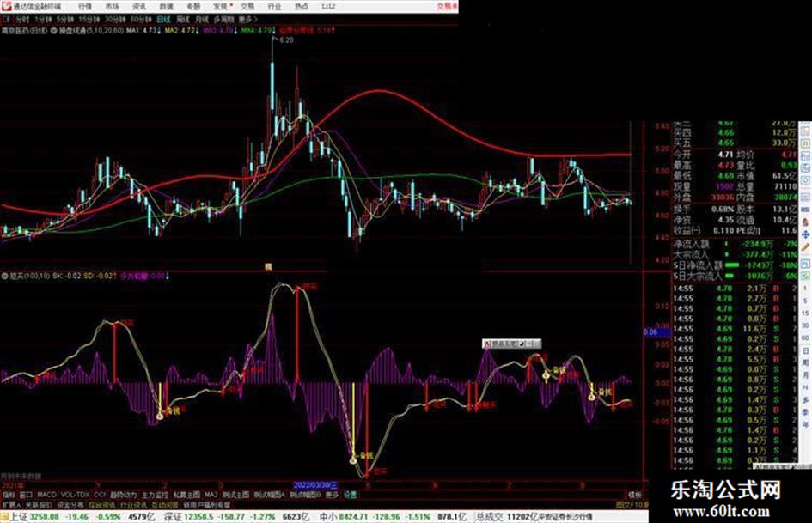
Task: Open the 热点 menu
Action: point(302,7)
